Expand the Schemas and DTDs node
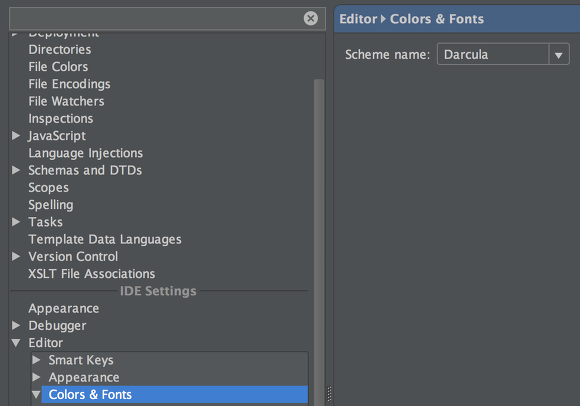This screenshot has height=406, width=580. [16, 170]
